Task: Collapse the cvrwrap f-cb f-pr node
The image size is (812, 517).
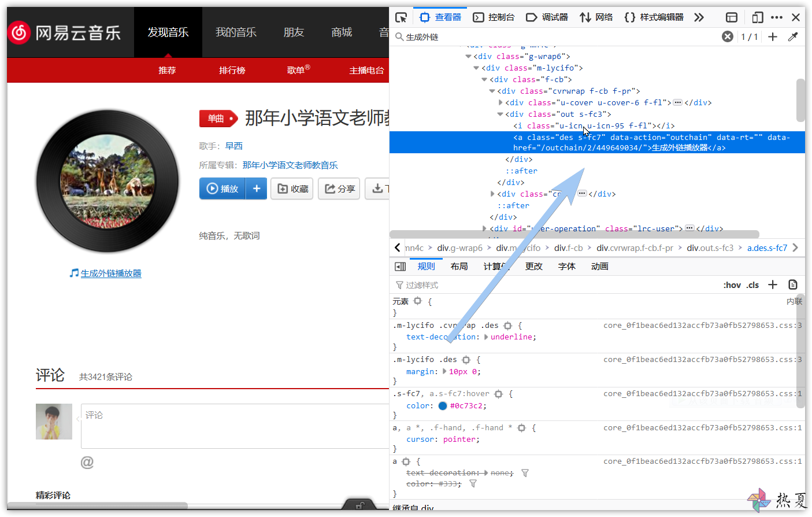Action: [492, 91]
